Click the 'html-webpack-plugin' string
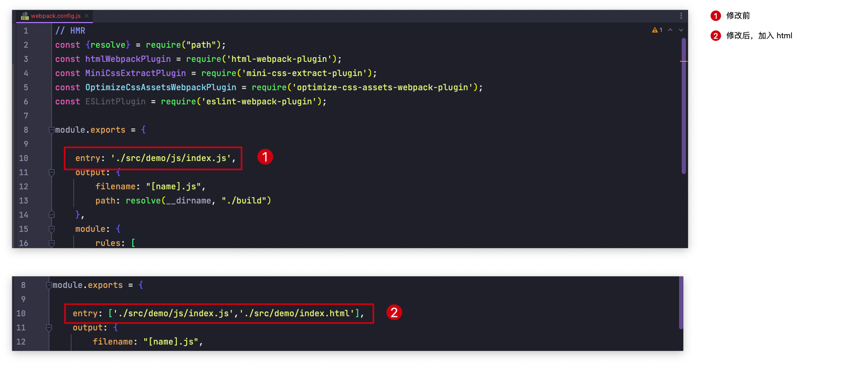868x365 pixels. [281, 59]
